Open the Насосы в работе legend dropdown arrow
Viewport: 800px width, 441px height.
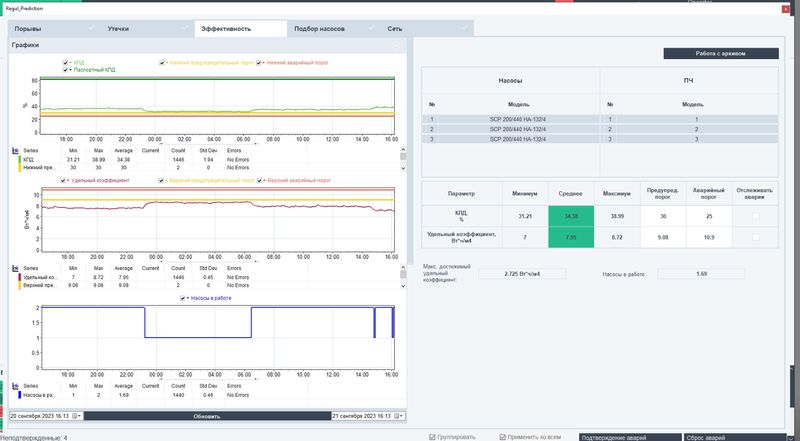point(189,298)
